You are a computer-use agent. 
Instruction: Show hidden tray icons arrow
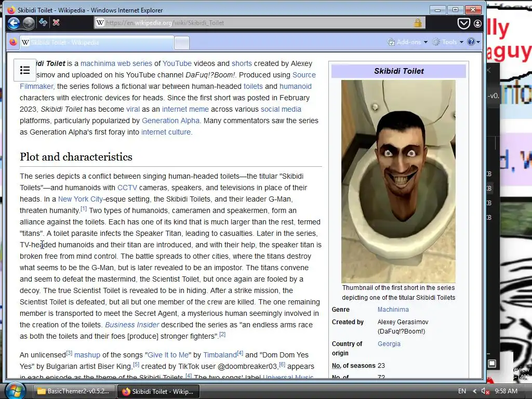pyautogui.click(x=474, y=391)
